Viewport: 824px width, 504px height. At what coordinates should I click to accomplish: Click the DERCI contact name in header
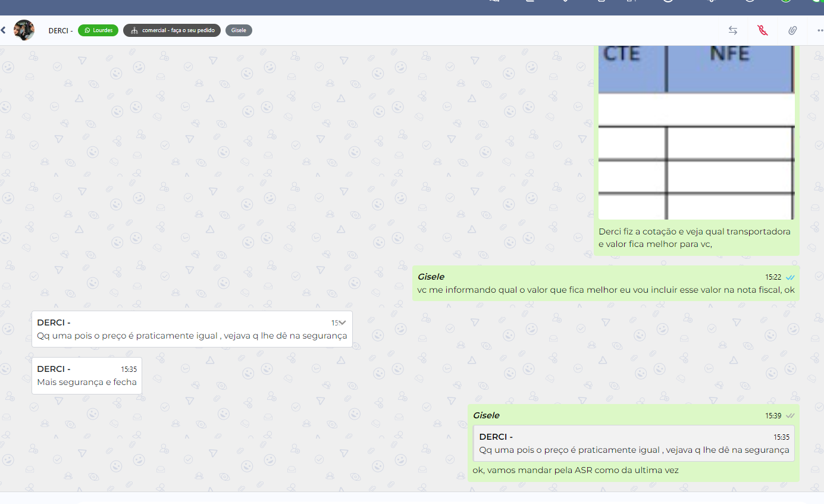coord(60,30)
